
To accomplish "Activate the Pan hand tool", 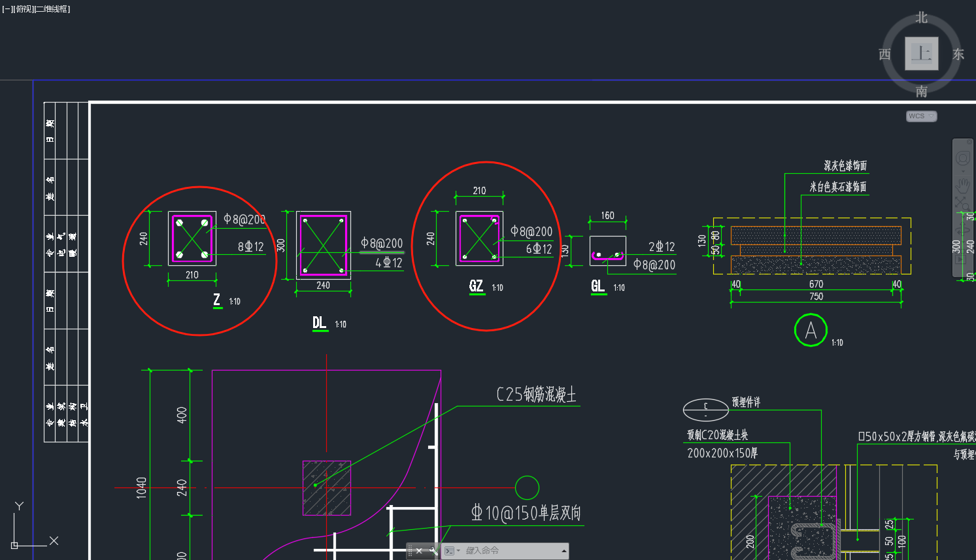I will pyautogui.click(x=963, y=186).
